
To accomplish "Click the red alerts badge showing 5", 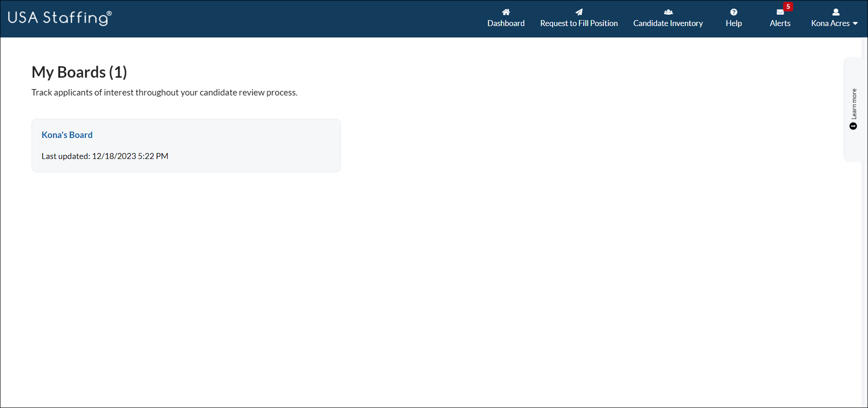I will pyautogui.click(x=788, y=6).
